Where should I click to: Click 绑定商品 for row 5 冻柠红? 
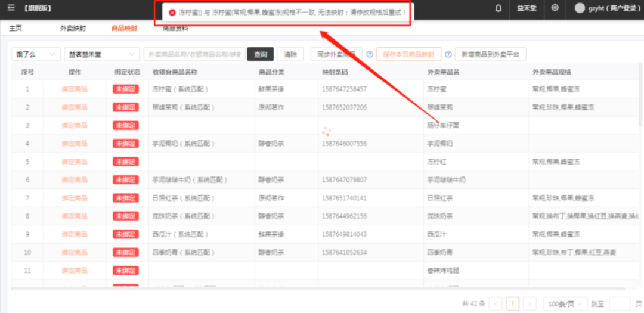(75, 162)
